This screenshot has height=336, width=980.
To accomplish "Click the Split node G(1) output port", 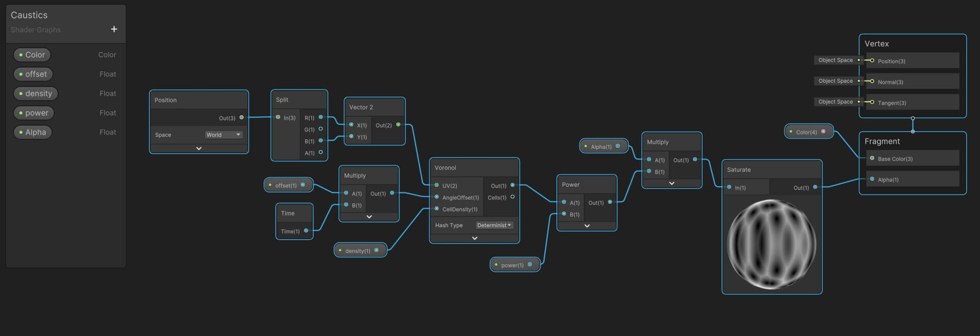I will coord(321,129).
